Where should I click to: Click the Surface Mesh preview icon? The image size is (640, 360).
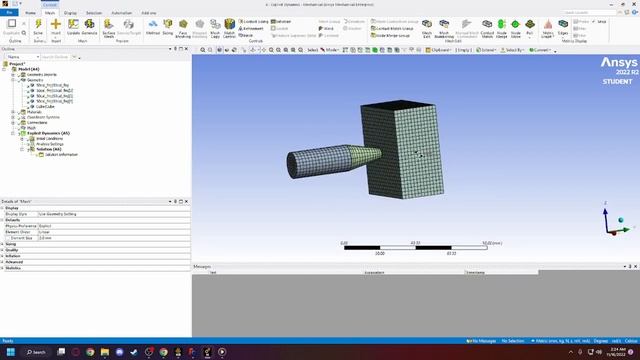coord(109,24)
